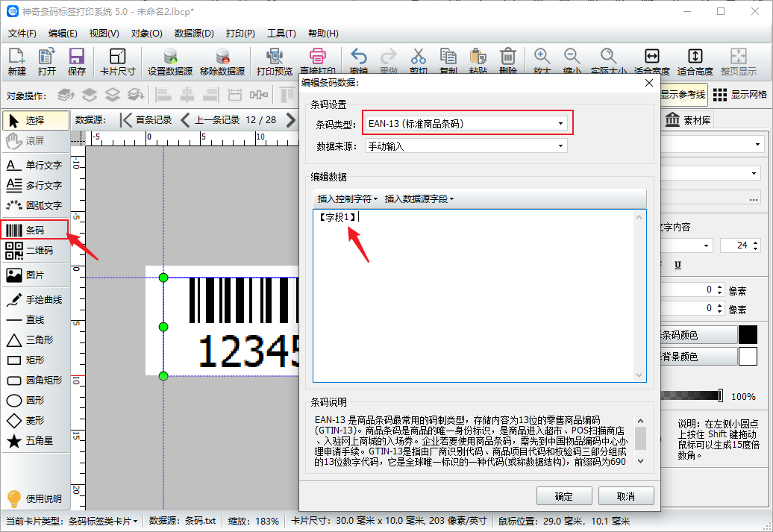Click the 确定 button in the dialog

tap(564, 496)
